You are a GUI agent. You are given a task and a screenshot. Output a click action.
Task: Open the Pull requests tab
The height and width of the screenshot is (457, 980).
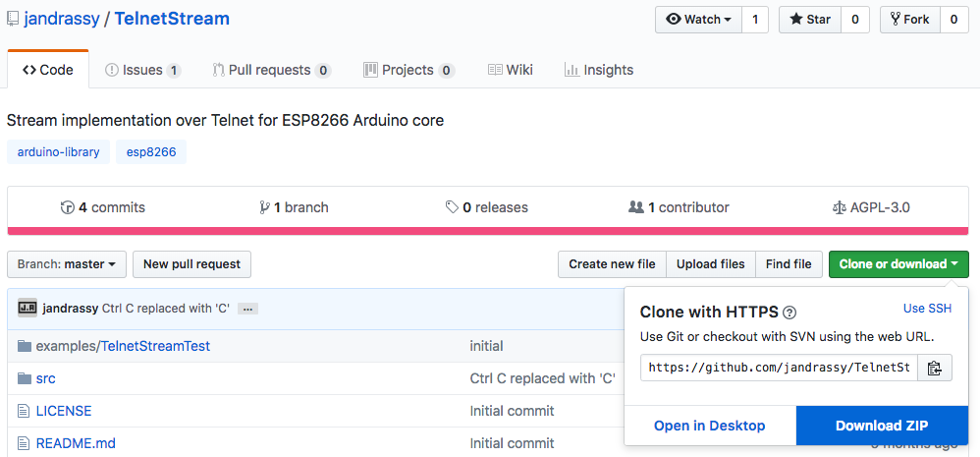(271, 70)
